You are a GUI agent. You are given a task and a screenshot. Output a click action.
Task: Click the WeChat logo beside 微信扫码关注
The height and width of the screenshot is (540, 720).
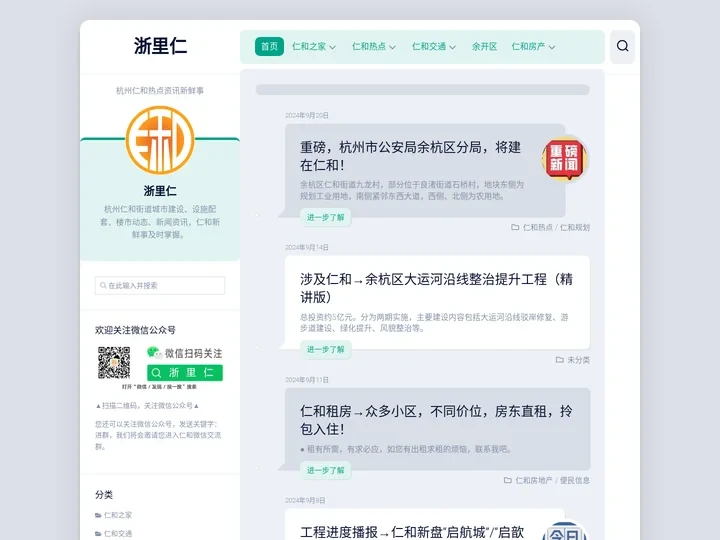[x=154, y=353]
